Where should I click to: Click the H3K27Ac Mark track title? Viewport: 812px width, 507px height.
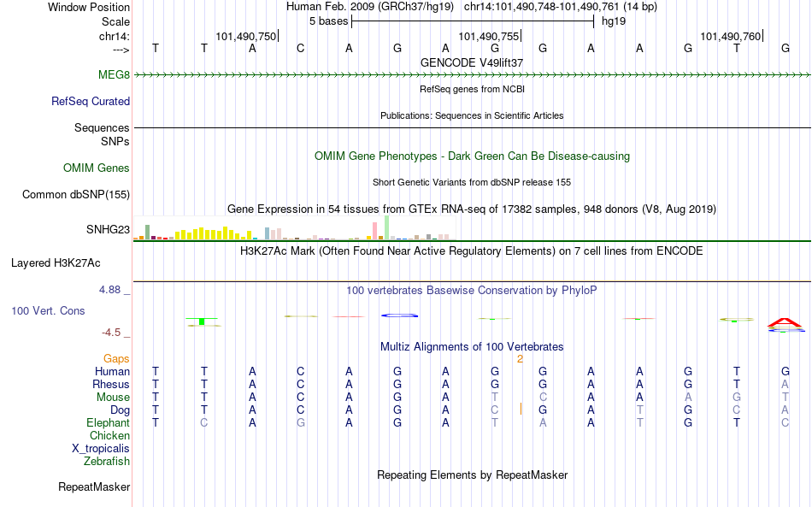click(472, 251)
